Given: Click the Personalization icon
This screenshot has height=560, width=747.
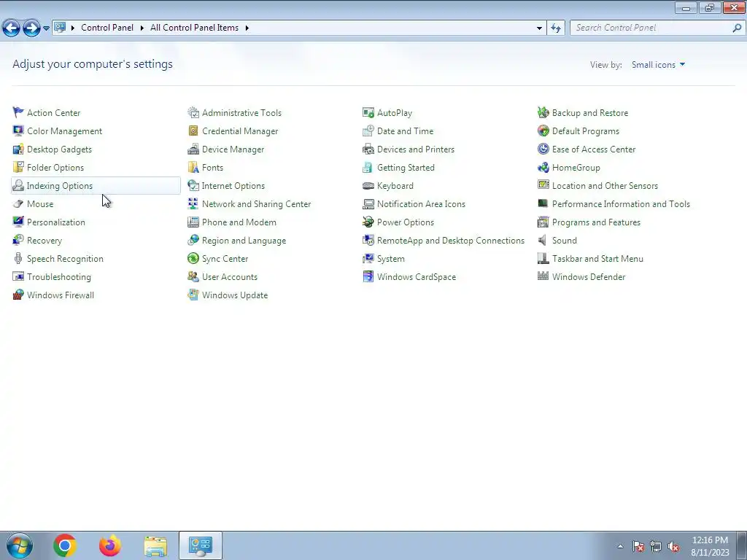Looking at the screenshot, I should [18, 222].
